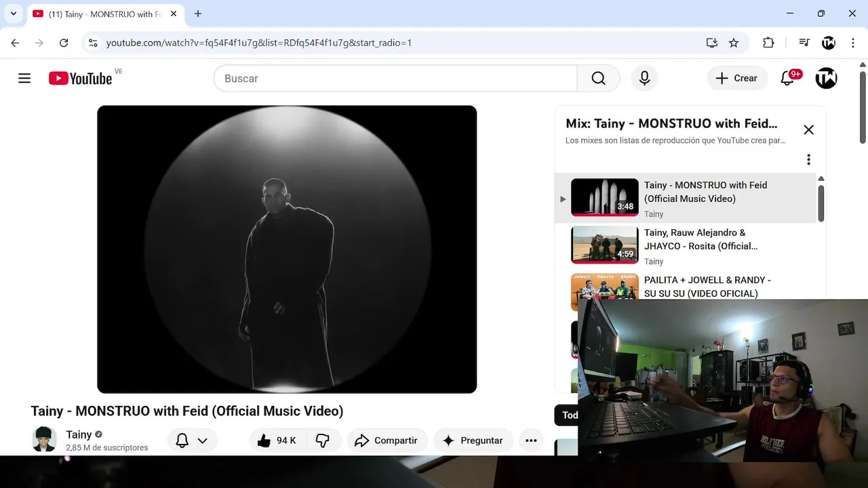Open a new browser tab
Viewport: 868px width, 488px height.
(x=198, y=14)
